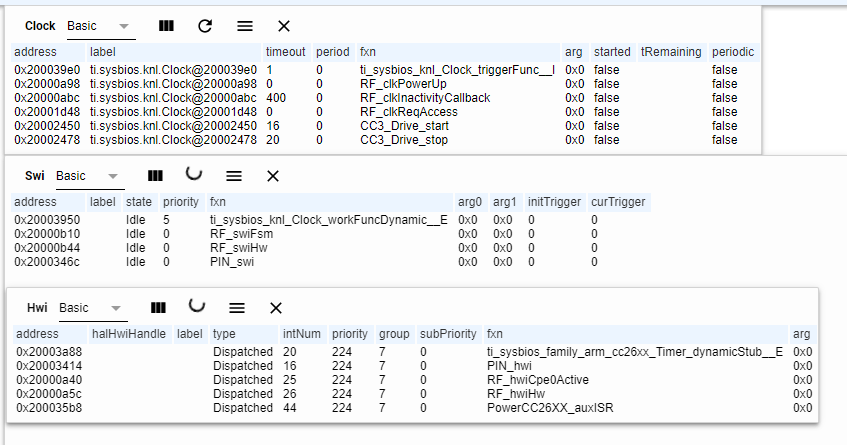Click the timeout column header in Clock table
This screenshot has height=445, width=847.
pyautogui.click(x=284, y=51)
